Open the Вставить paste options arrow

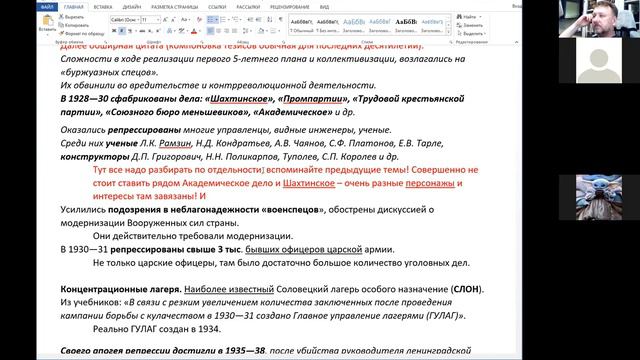coord(47,34)
